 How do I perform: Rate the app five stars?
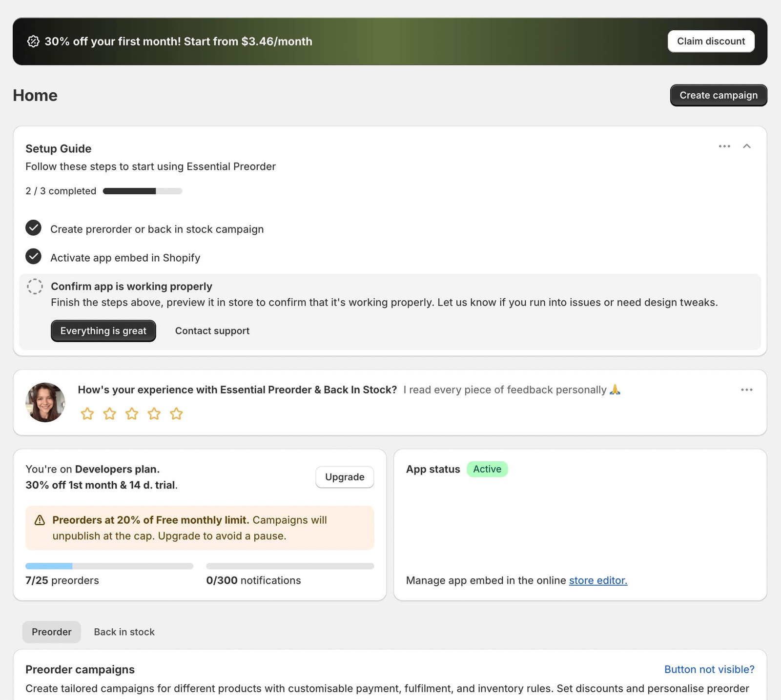pos(176,414)
